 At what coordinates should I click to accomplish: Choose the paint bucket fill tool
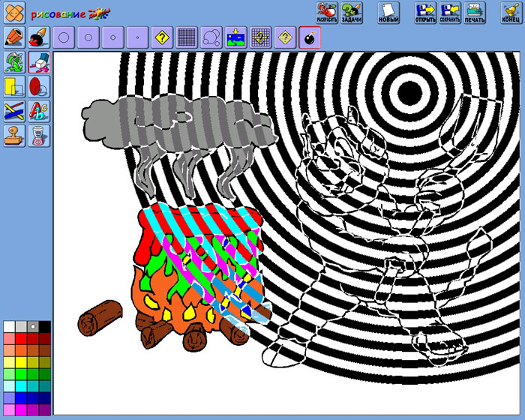pos(14,61)
